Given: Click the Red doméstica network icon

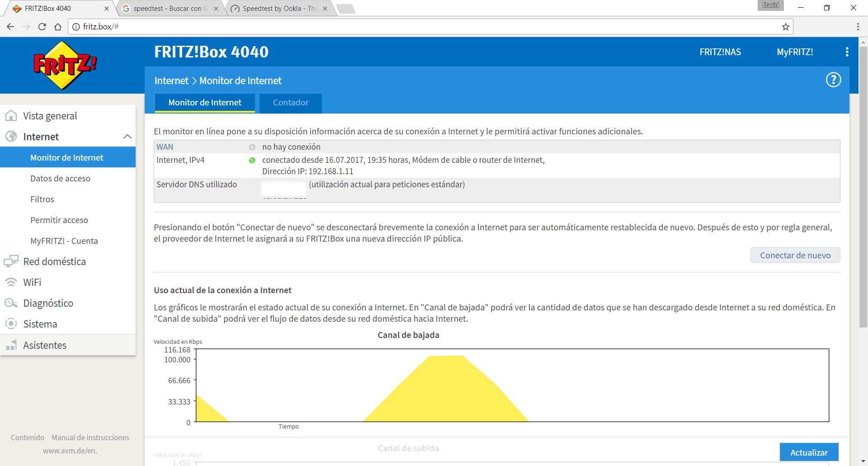Looking at the screenshot, I should (11, 261).
